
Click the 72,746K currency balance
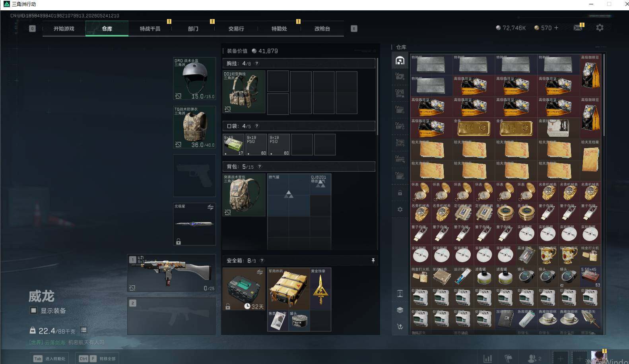coord(511,28)
